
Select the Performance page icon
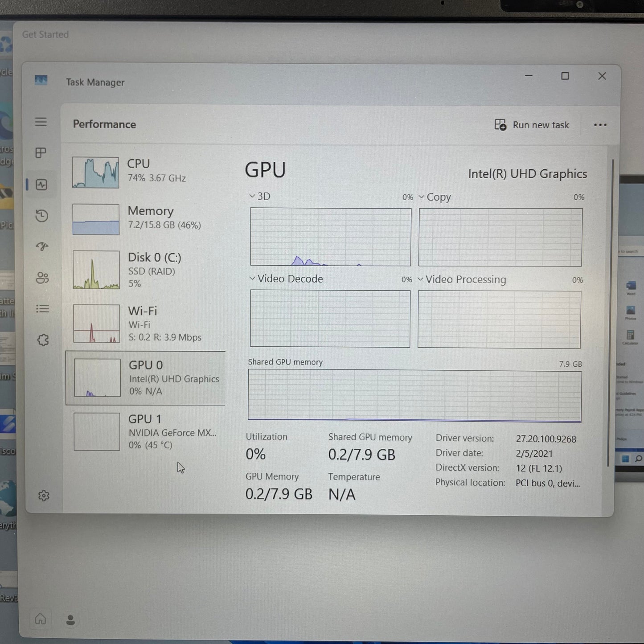point(41,185)
